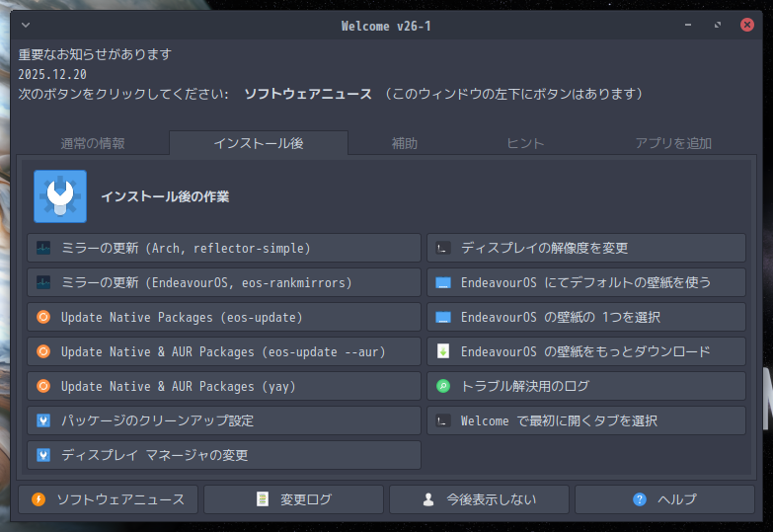Screen dimensions: 773x532
Task: Click the orange lightning icon on ソフトウェアニュース button
Action: 39,499
